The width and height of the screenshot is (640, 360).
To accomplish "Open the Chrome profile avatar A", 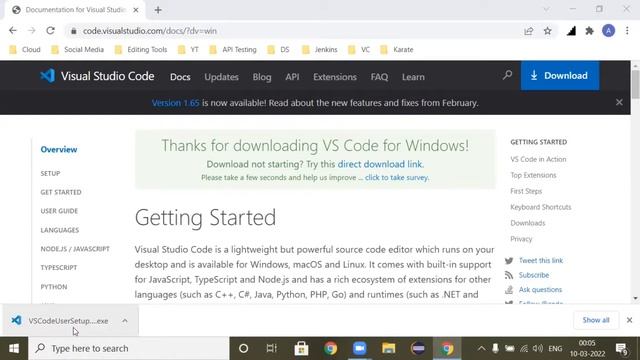I will pos(608,31).
